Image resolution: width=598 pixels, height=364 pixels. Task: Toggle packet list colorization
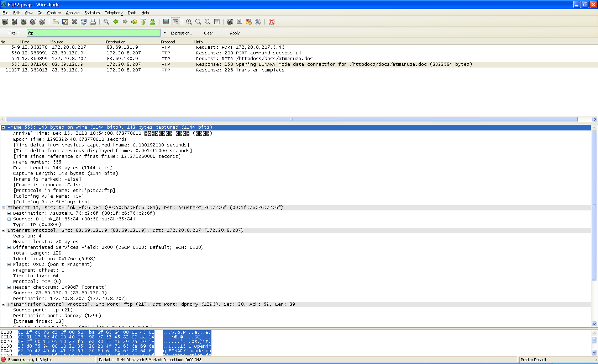(166, 22)
